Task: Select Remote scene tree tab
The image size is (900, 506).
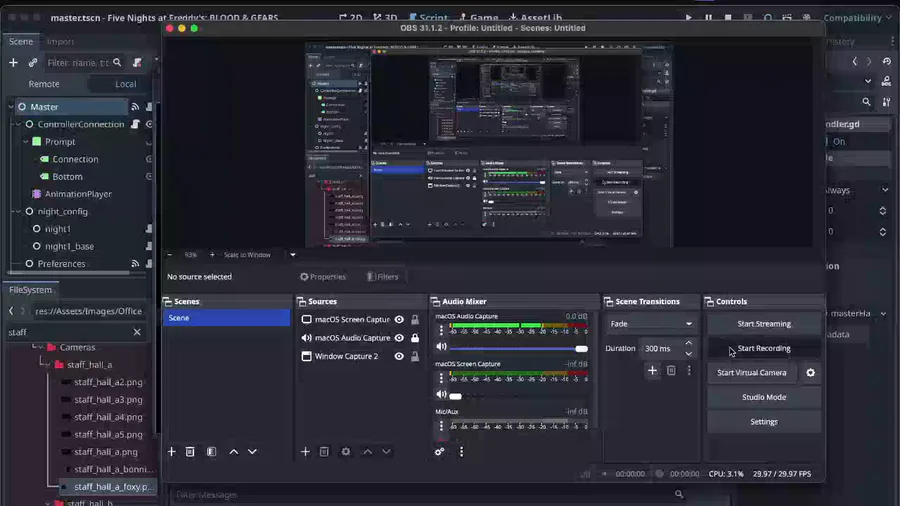Action: 44,84
